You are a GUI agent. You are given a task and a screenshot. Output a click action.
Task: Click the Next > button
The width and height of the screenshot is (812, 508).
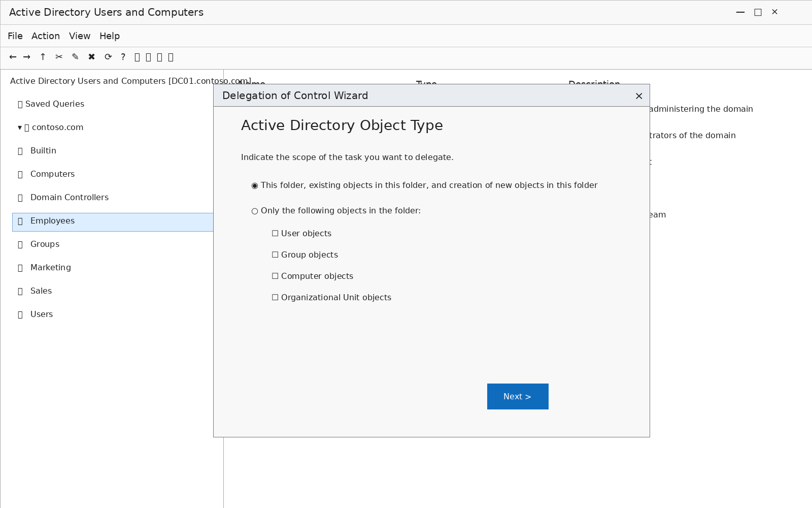click(518, 396)
